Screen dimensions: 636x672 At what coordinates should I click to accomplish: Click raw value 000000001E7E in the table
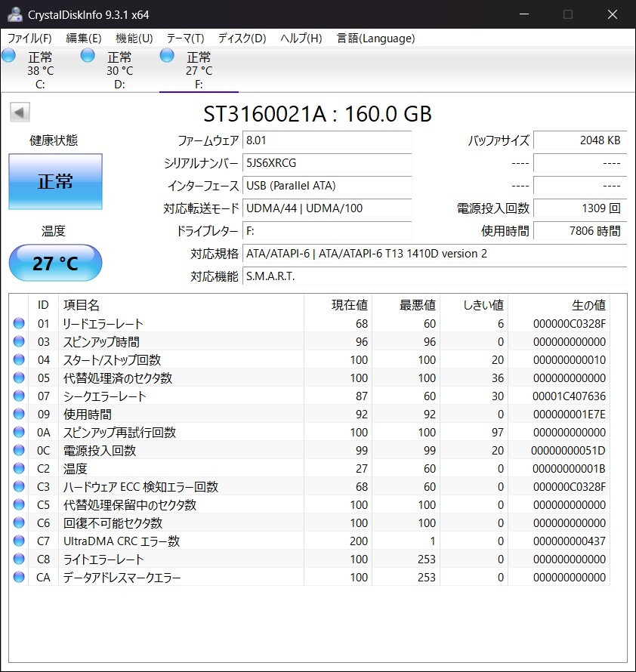pyautogui.click(x=570, y=415)
